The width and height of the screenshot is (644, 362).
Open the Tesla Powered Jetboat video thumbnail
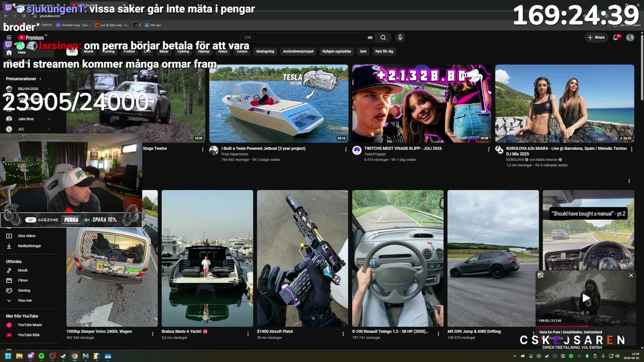279,104
